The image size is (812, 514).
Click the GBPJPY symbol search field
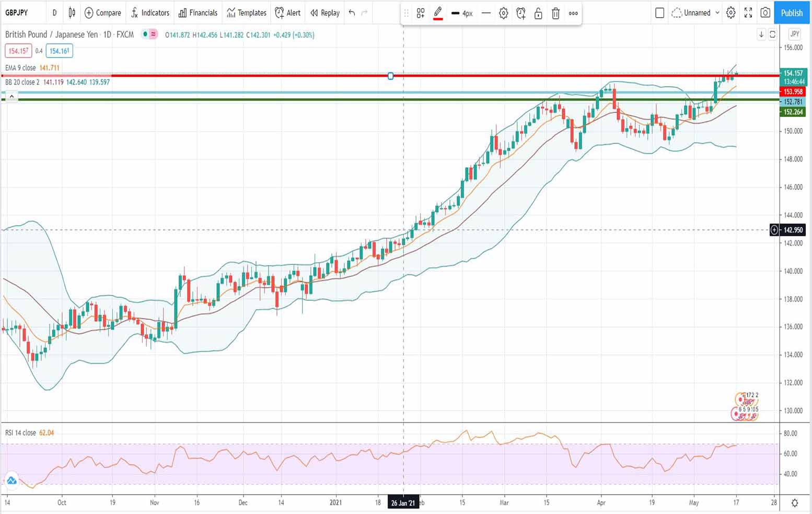pyautogui.click(x=17, y=13)
